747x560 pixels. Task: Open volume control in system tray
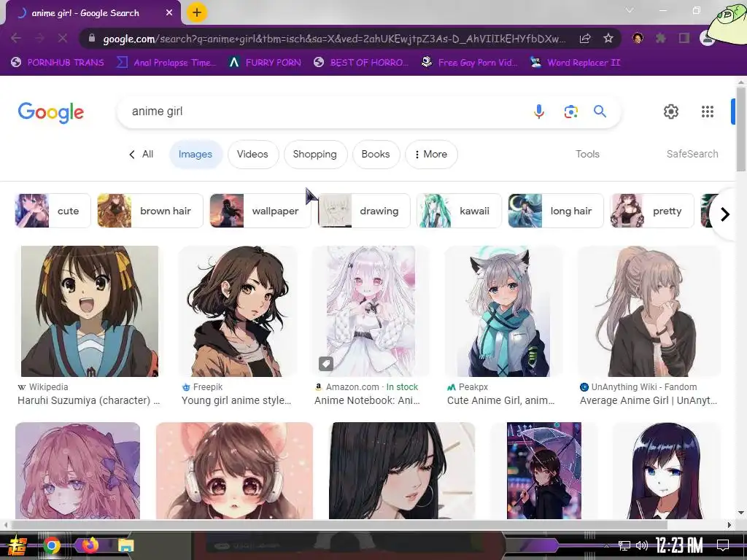(642, 545)
